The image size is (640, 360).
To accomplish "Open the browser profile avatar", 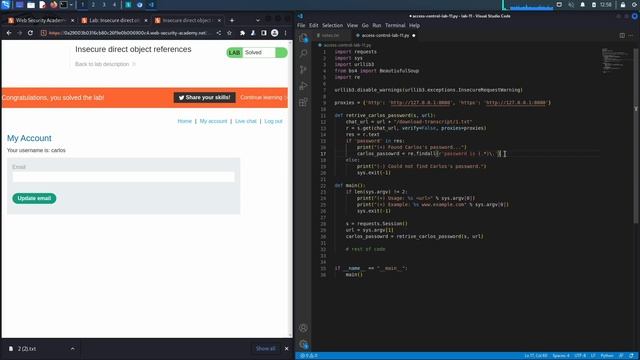I will (x=275, y=33).
